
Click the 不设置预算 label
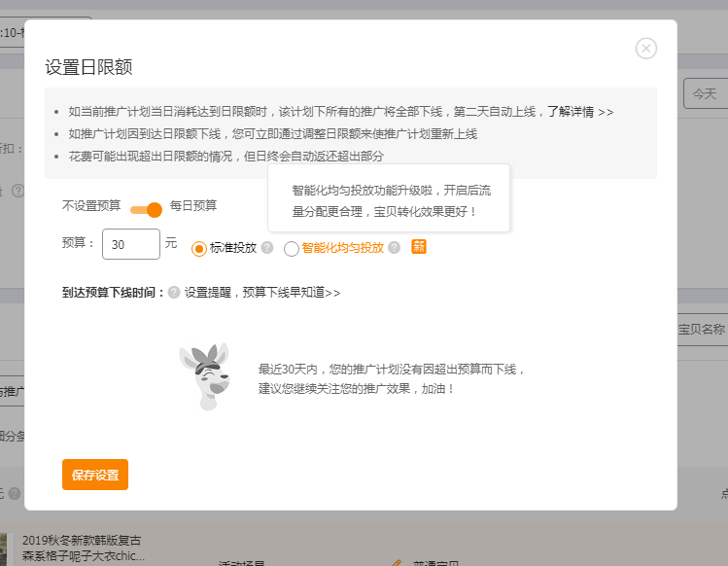pos(91,206)
